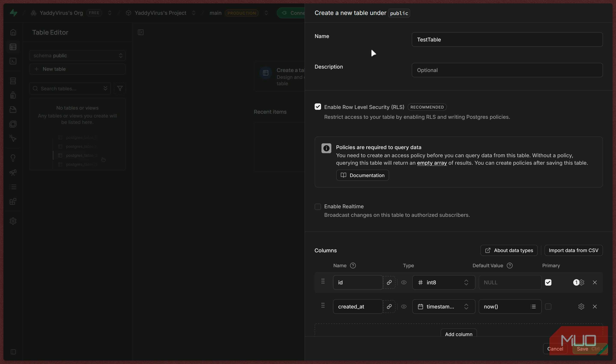
Task: Click the New table button
Action: coord(77,69)
